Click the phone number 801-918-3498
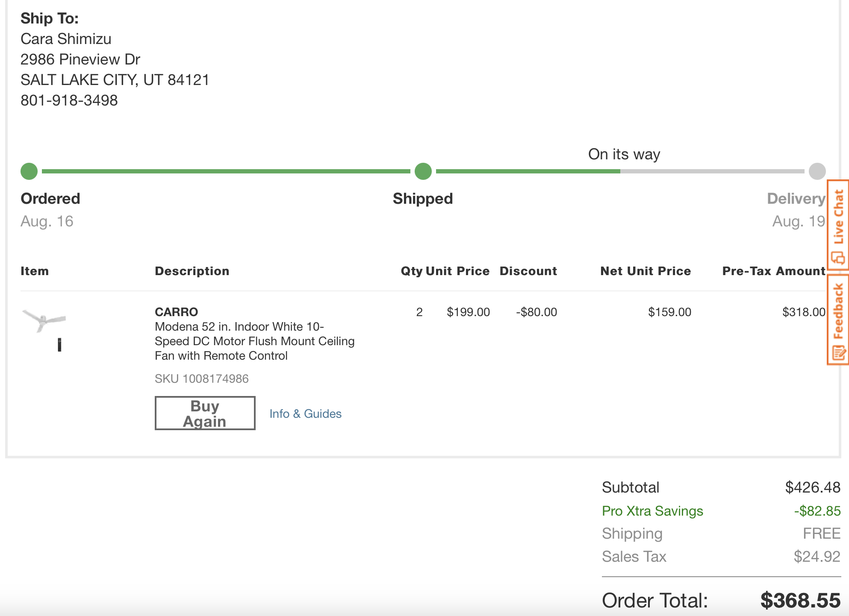This screenshot has width=849, height=616. pos(69,100)
